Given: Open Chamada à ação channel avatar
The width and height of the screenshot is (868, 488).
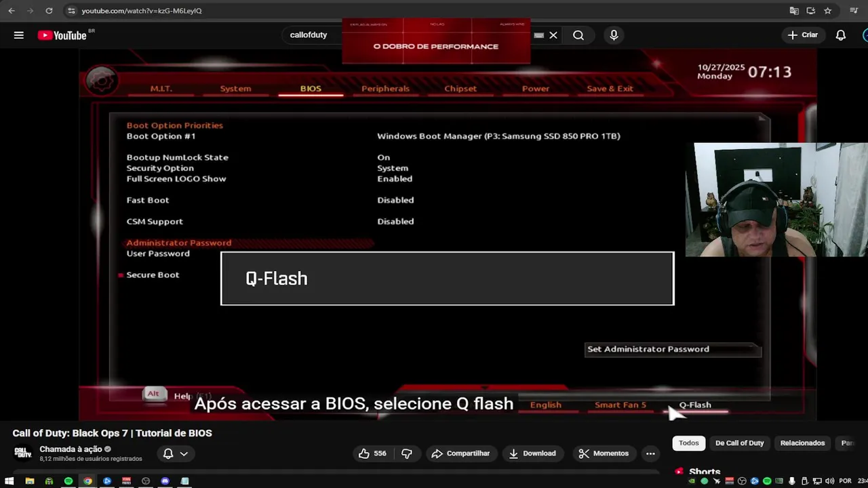Looking at the screenshot, I should click(23, 453).
